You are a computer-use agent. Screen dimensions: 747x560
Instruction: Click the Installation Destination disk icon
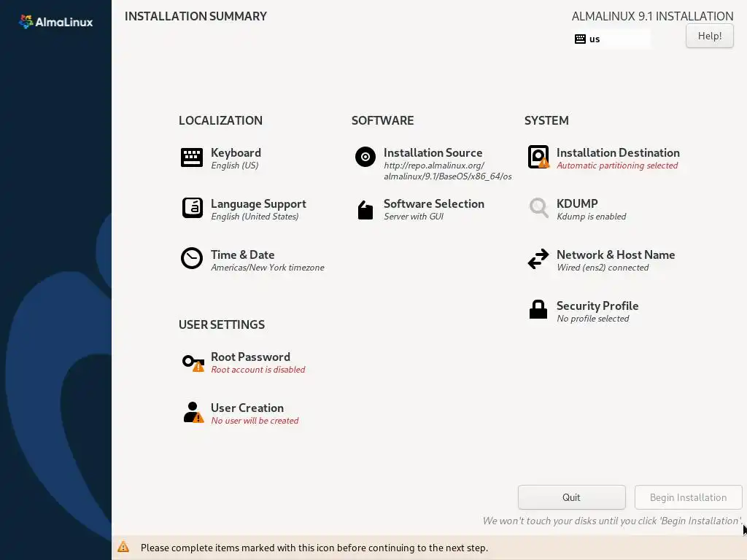point(538,157)
